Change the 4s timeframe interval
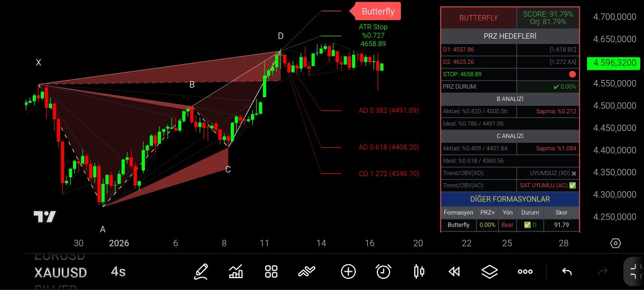Screen dimensions: 644x290 (118, 272)
